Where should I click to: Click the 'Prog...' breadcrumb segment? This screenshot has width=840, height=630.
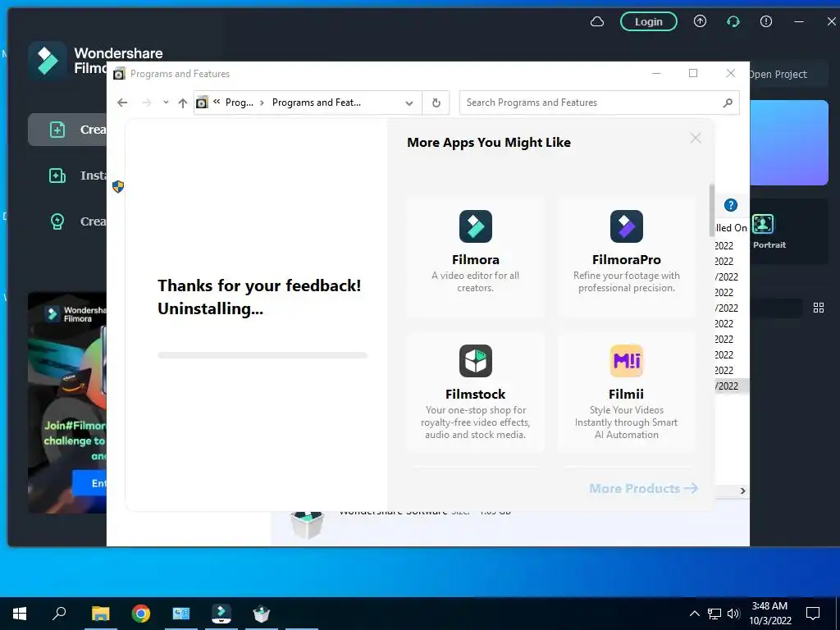(x=240, y=103)
